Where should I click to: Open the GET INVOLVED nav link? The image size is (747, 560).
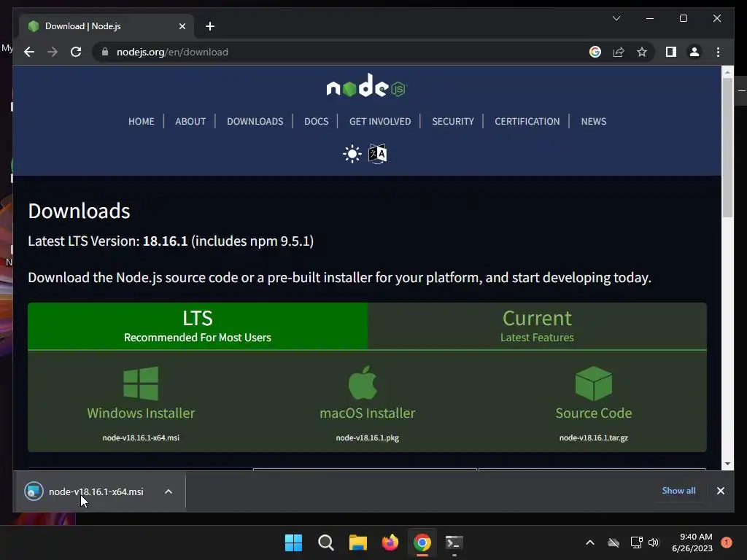tap(379, 122)
